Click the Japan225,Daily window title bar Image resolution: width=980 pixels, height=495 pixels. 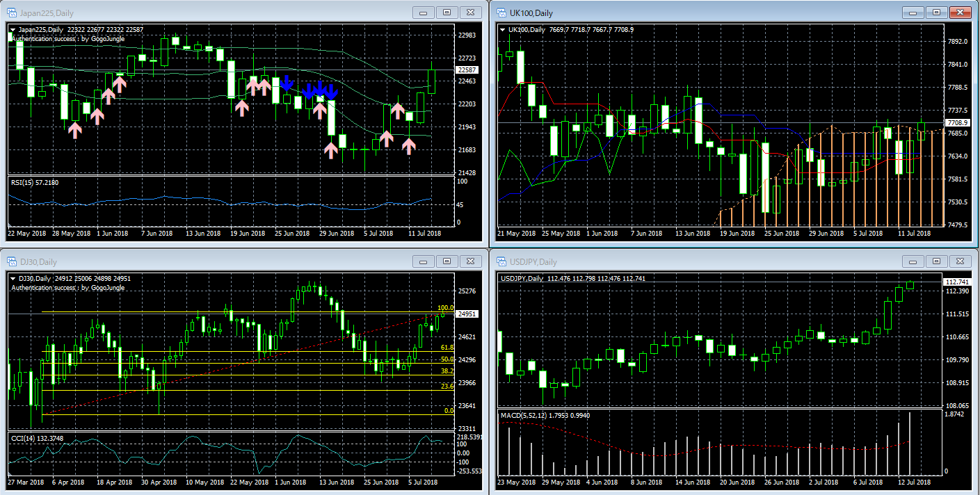tap(209, 13)
